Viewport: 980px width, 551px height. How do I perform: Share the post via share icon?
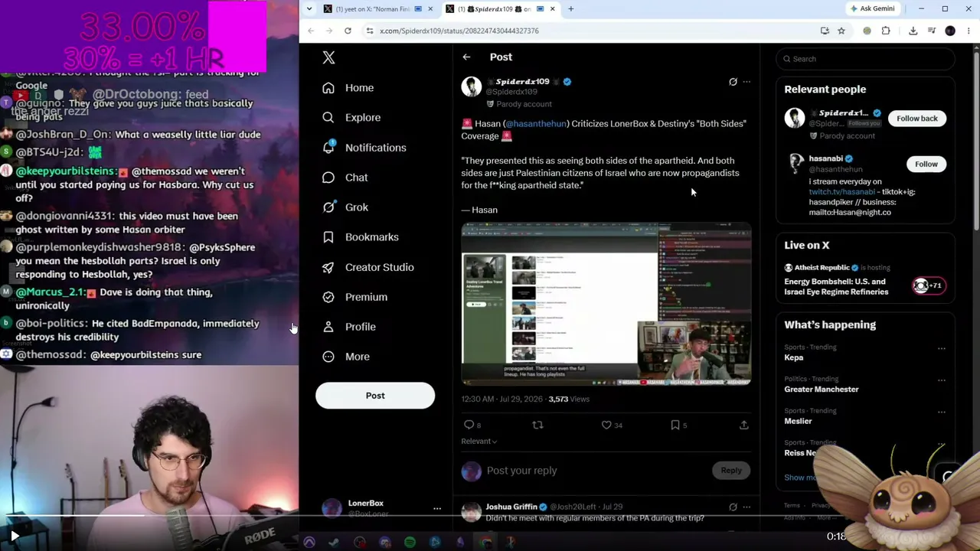click(x=743, y=425)
